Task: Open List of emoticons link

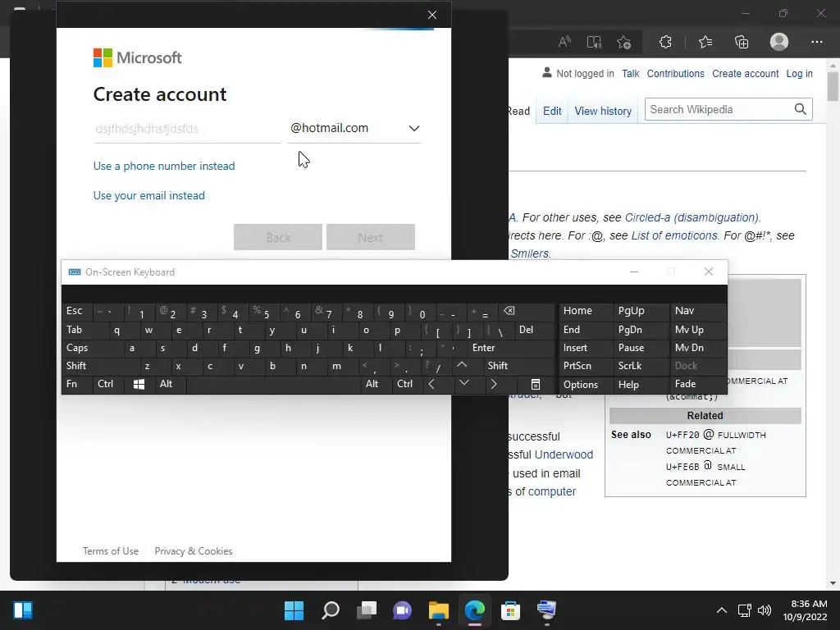Action: (674, 235)
